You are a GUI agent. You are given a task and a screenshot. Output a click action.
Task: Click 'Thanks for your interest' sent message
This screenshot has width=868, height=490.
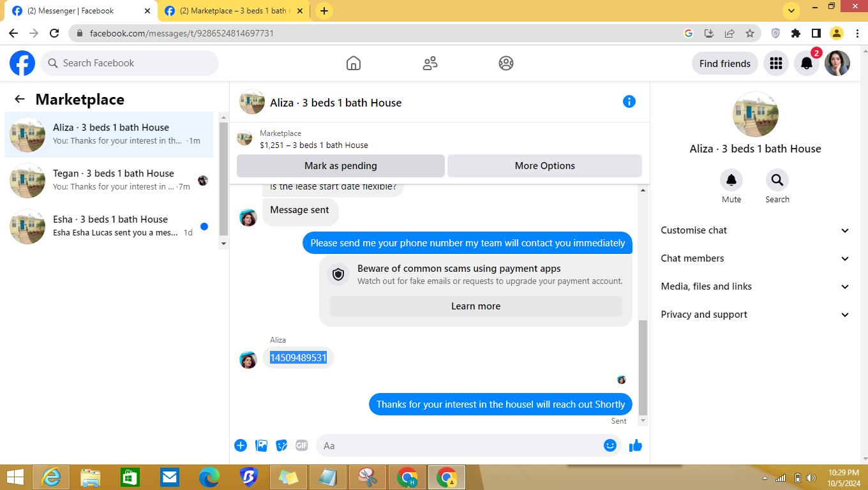click(x=501, y=405)
